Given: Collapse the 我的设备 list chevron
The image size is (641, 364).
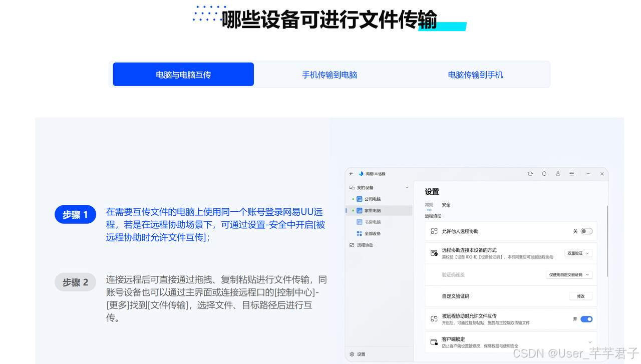Looking at the screenshot, I should pos(407,188).
